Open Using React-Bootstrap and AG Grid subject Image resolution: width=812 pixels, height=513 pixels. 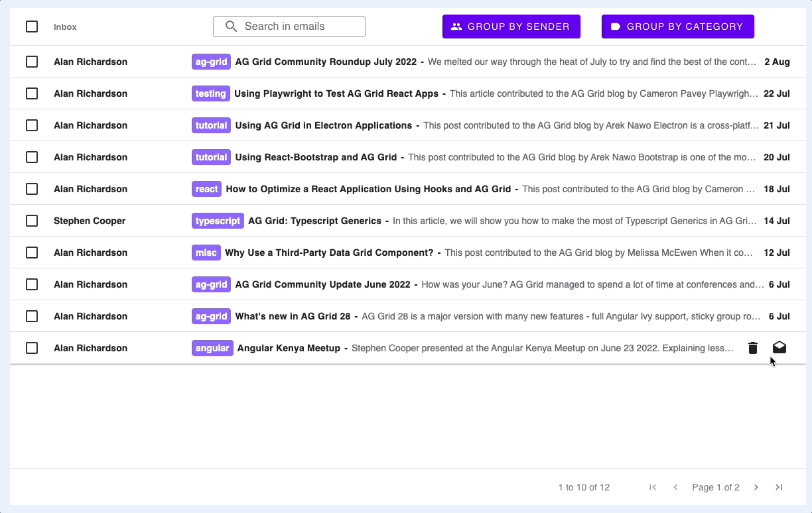click(316, 157)
